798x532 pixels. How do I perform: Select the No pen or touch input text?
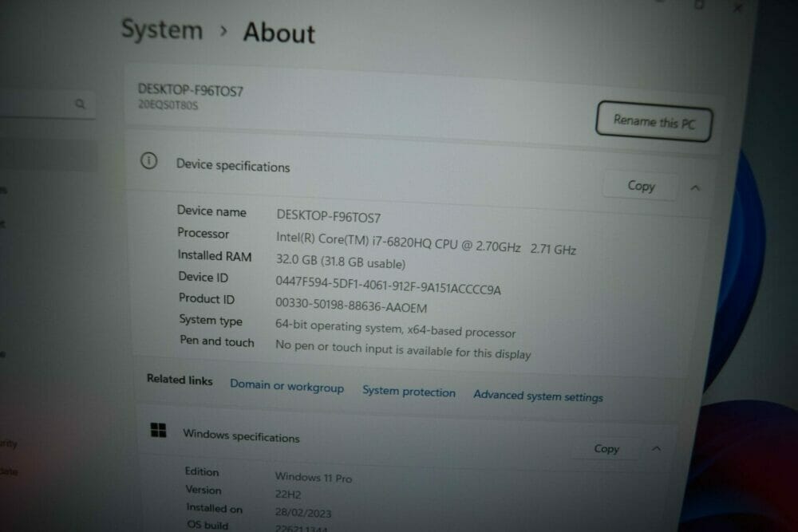point(402,349)
